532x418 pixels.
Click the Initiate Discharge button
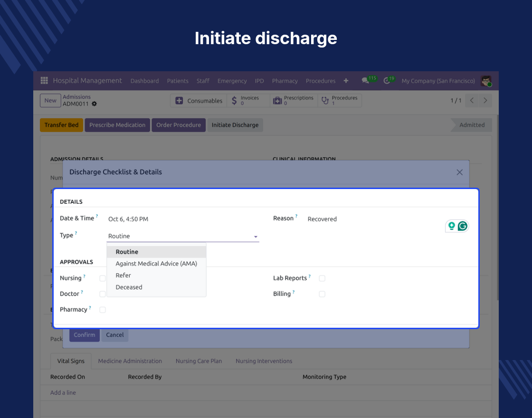235,125
